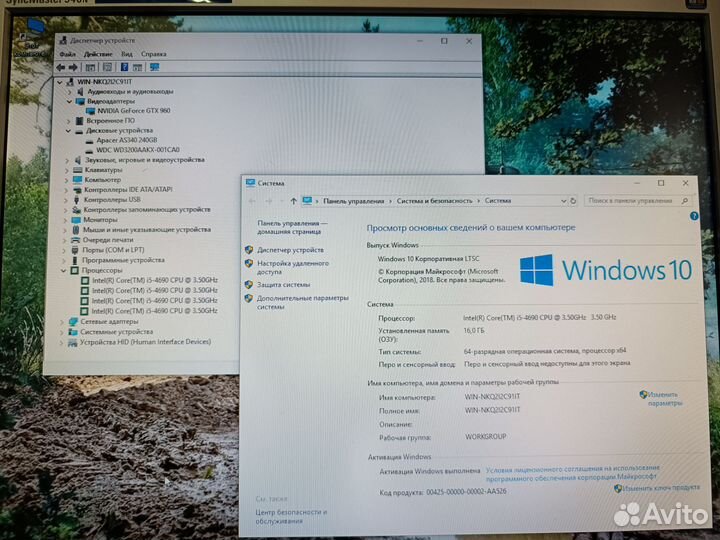Open the Вид menu in Device Manager
This screenshot has height=540, width=720.
tap(127, 54)
